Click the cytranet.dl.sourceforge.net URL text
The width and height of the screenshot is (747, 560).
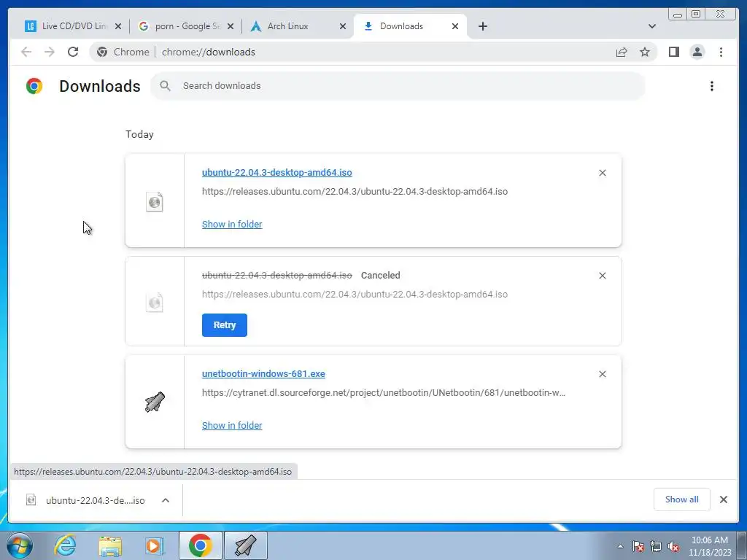pyautogui.click(x=384, y=393)
